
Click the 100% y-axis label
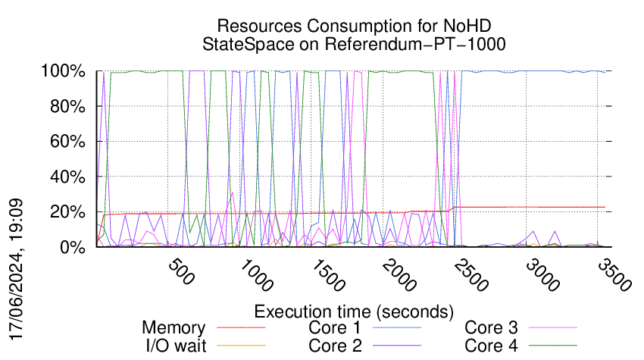pyautogui.click(x=63, y=71)
